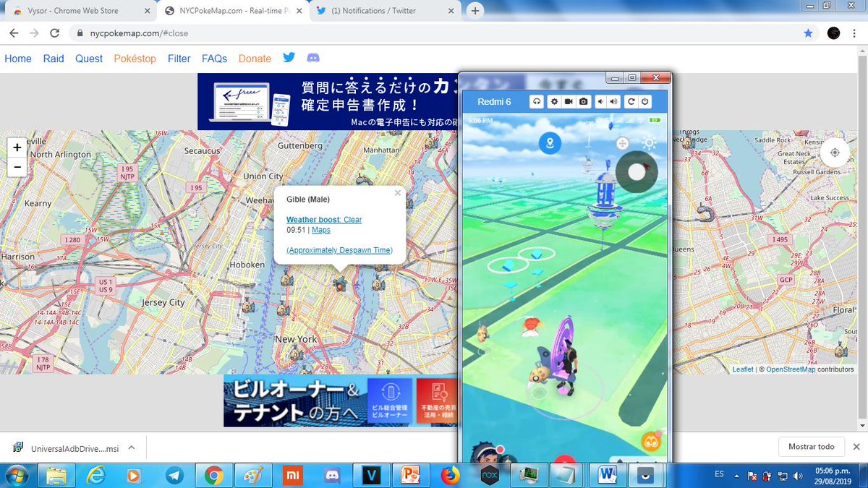Open the Maps link in the Gible popup

[321, 229]
